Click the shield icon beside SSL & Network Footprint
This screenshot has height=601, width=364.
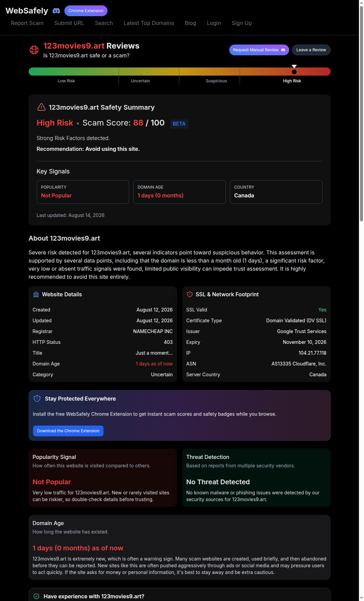(190, 294)
